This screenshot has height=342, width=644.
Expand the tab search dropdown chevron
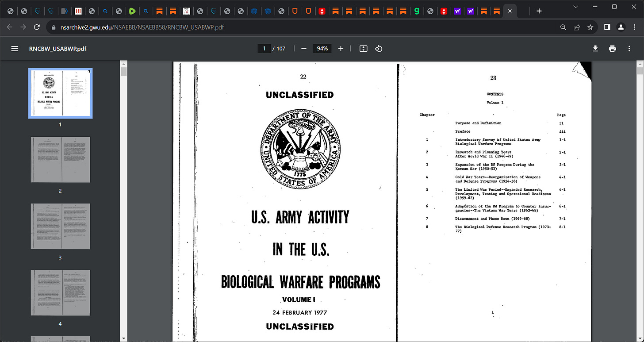click(x=575, y=7)
